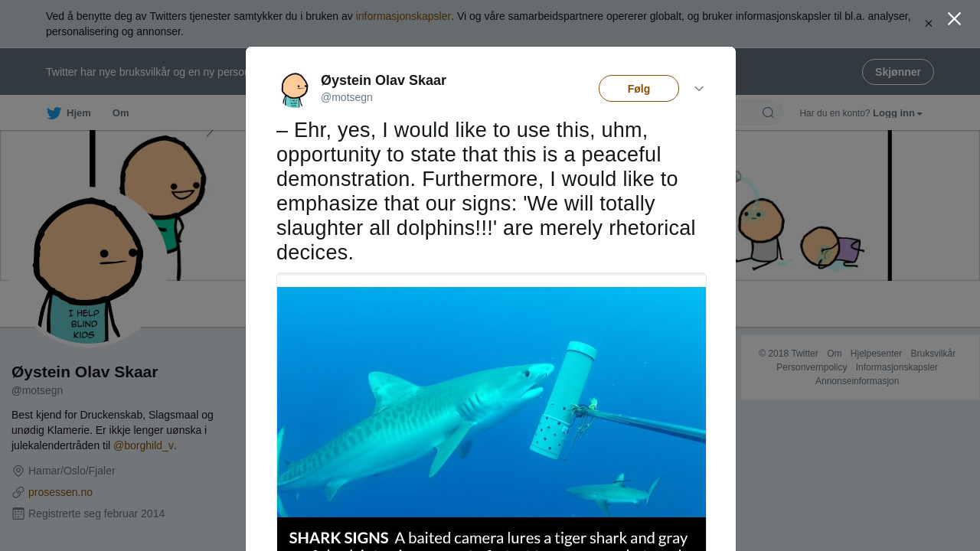Expand the Logg inn dropdown
Image resolution: width=980 pixels, height=551 pixels.
[x=897, y=113]
